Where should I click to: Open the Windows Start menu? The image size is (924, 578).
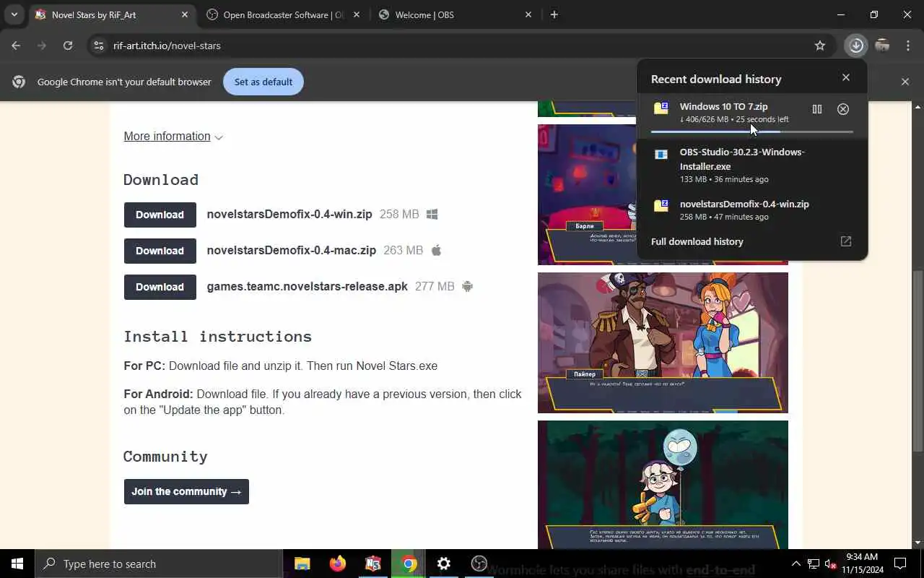click(x=17, y=564)
